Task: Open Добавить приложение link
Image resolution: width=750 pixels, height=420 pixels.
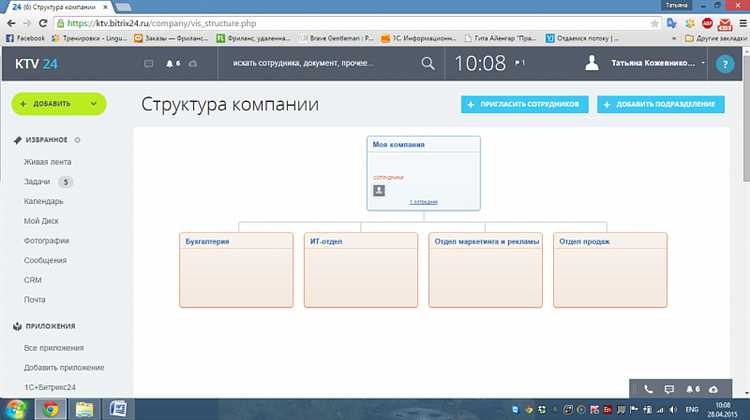Action: pyautogui.click(x=64, y=367)
